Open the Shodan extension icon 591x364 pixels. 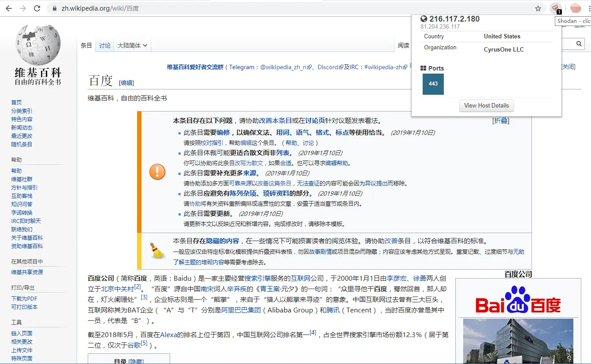click(x=556, y=8)
